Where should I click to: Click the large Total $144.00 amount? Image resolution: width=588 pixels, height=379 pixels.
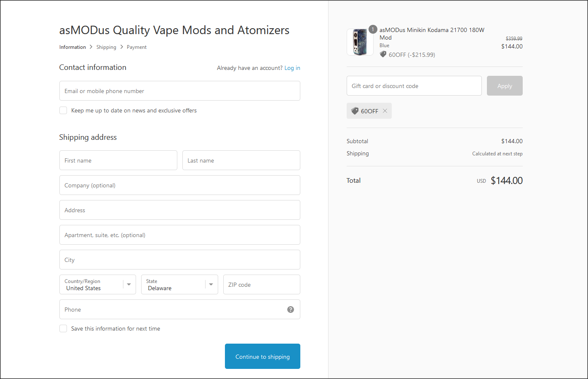[507, 181]
